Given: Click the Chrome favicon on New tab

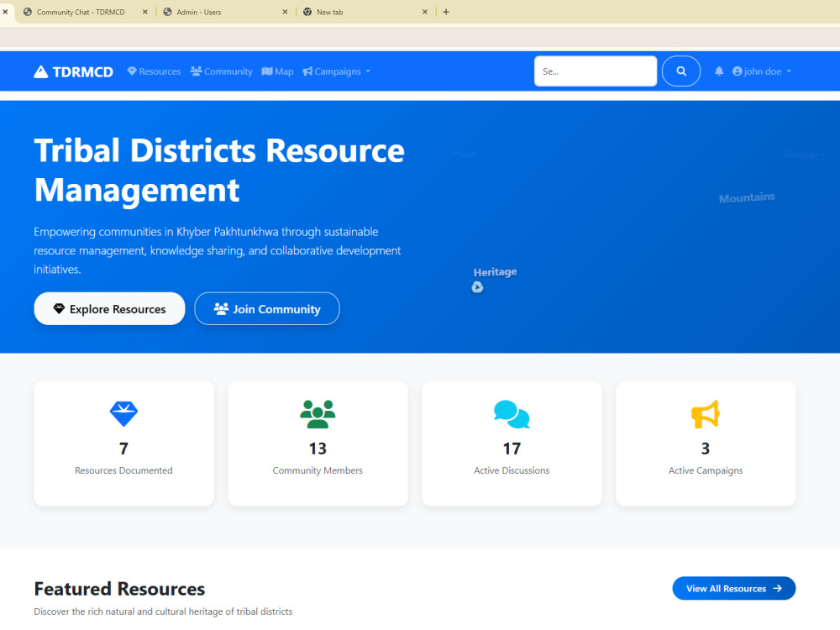Looking at the screenshot, I should pos(307,12).
